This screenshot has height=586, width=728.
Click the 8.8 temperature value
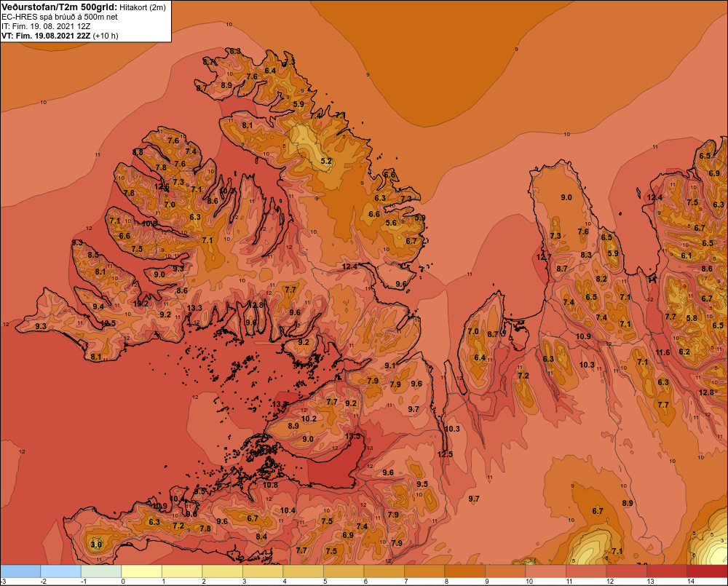[138, 152]
